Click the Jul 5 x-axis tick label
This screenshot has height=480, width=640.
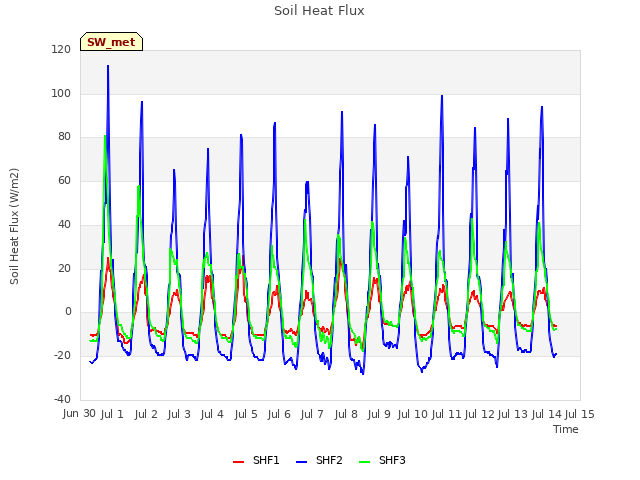click(x=246, y=414)
